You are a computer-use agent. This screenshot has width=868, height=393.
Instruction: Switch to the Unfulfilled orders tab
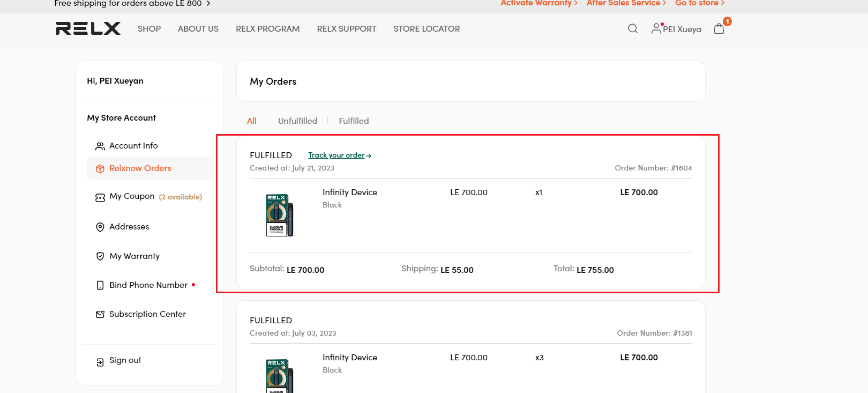tap(297, 121)
